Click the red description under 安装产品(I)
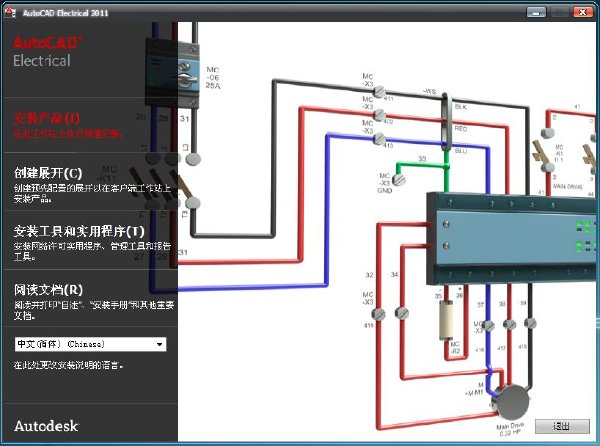Image resolution: width=600 pixels, height=446 pixels. click(69, 134)
